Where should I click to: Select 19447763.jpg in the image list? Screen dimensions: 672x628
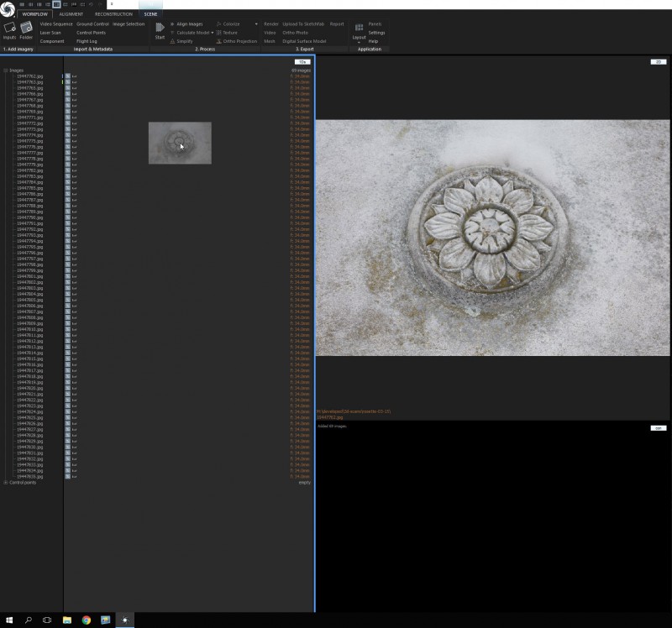[29, 82]
